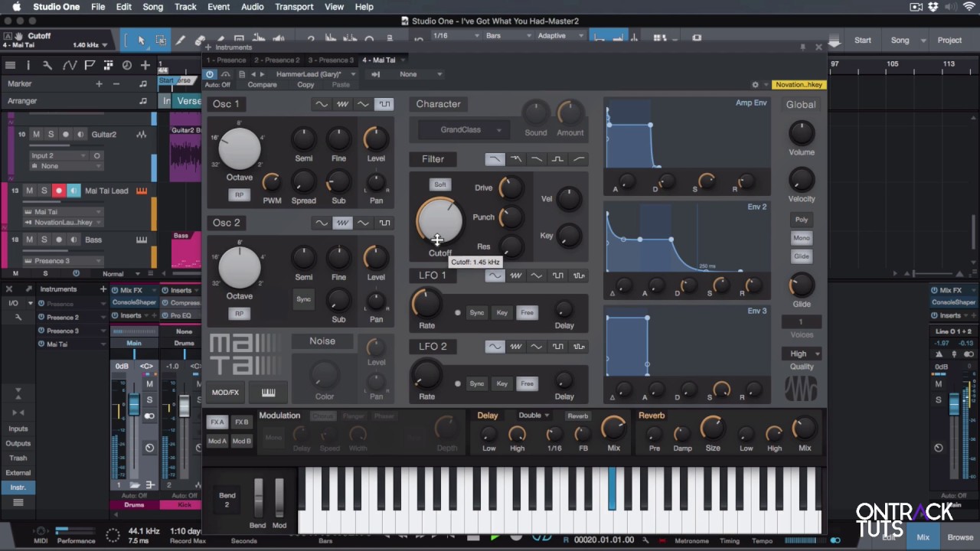This screenshot has height=551, width=980.
Task: Click the Browse button
Action: point(960,537)
